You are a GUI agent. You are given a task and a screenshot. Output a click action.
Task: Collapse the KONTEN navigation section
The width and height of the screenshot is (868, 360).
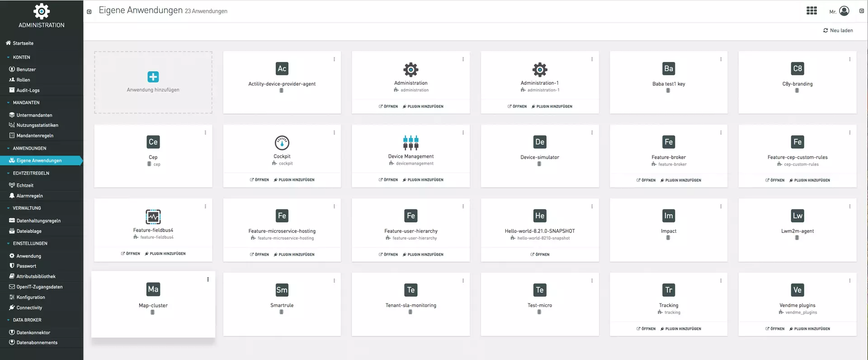click(x=21, y=57)
